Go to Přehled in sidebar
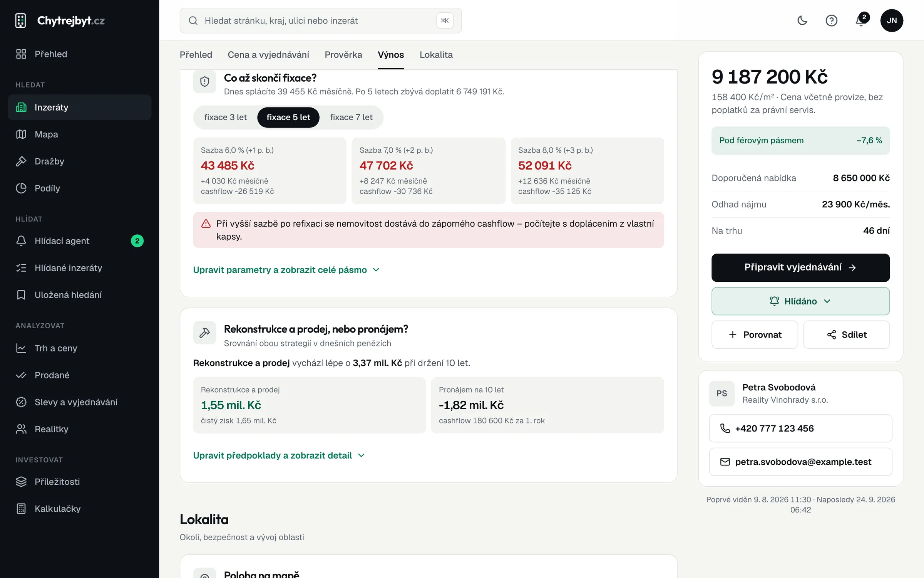 [x=80, y=54]
